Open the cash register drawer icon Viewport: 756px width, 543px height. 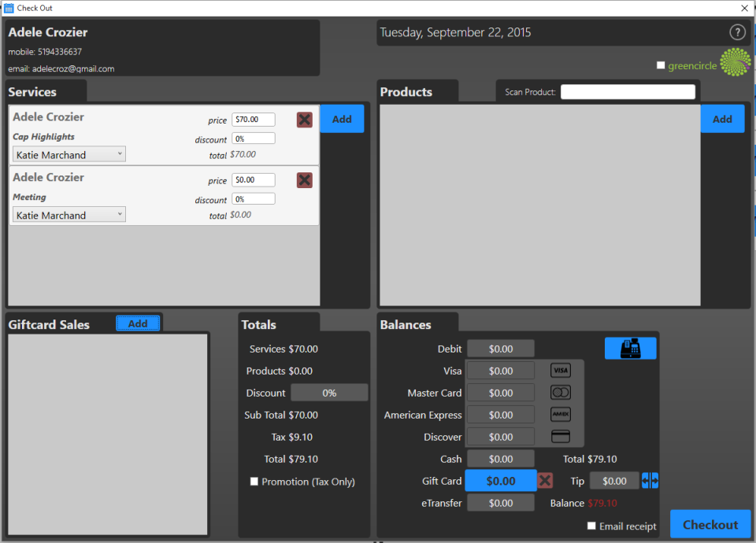point(630,349)
